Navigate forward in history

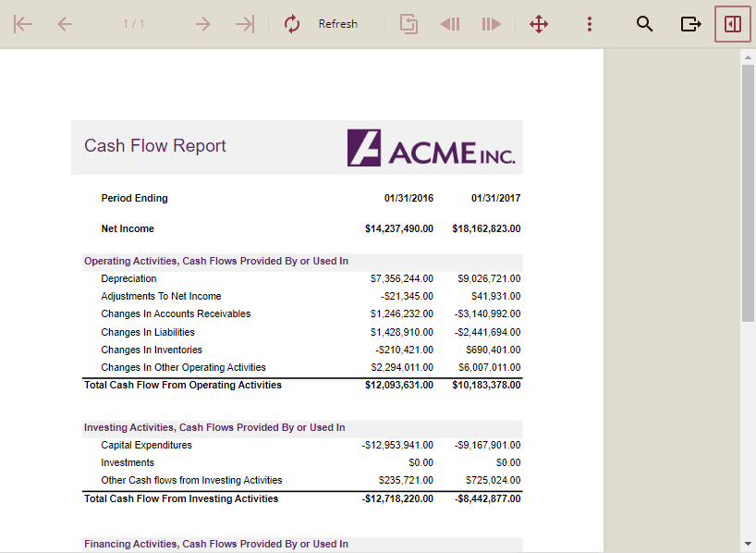[x=491, y=24]
